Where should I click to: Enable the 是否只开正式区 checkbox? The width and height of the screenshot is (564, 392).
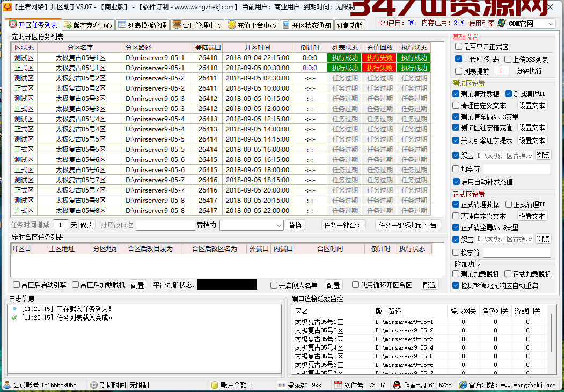pos(458,47)
